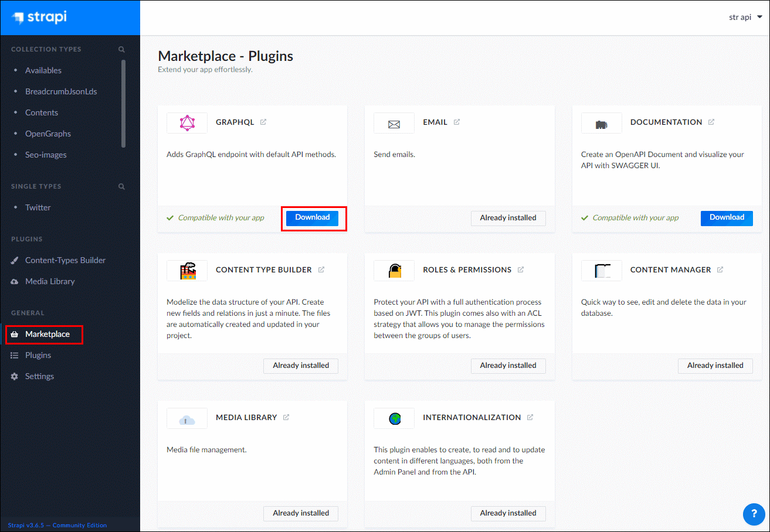Click the Marketplace basket icon
Screen dimensions: 770x532
[15, 334]
